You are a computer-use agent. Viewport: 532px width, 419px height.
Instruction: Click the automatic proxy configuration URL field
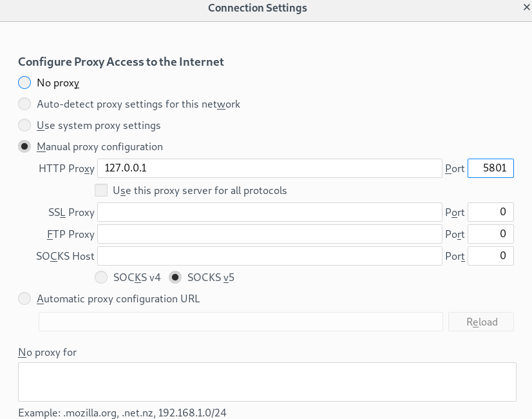(240, 322)
